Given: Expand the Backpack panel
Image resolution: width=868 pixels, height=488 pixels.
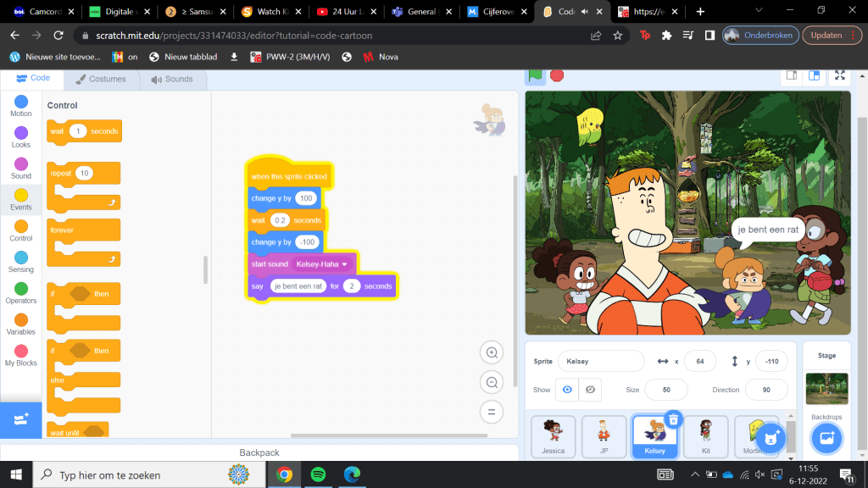Looking at the screenshot, I should [x=259, y=452].
